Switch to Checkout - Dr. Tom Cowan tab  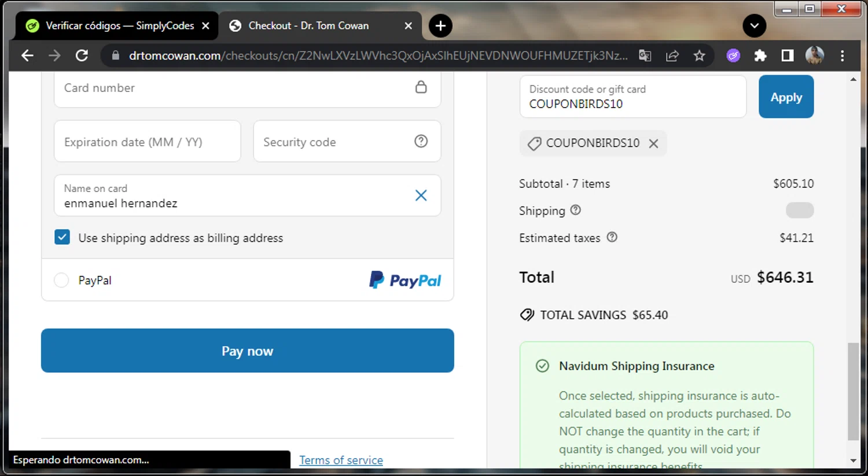pyautogui.click(x=320, y=26)
